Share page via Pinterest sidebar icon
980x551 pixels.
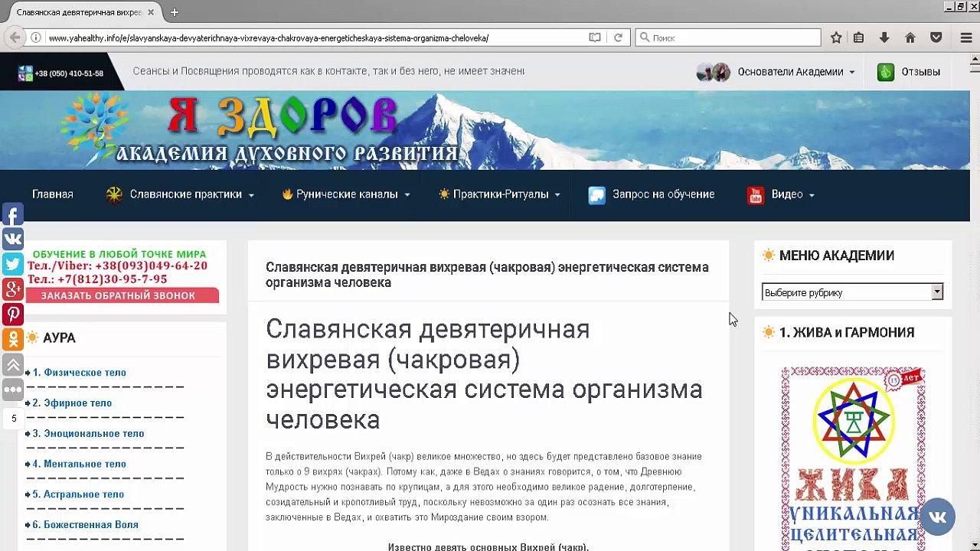13,315
